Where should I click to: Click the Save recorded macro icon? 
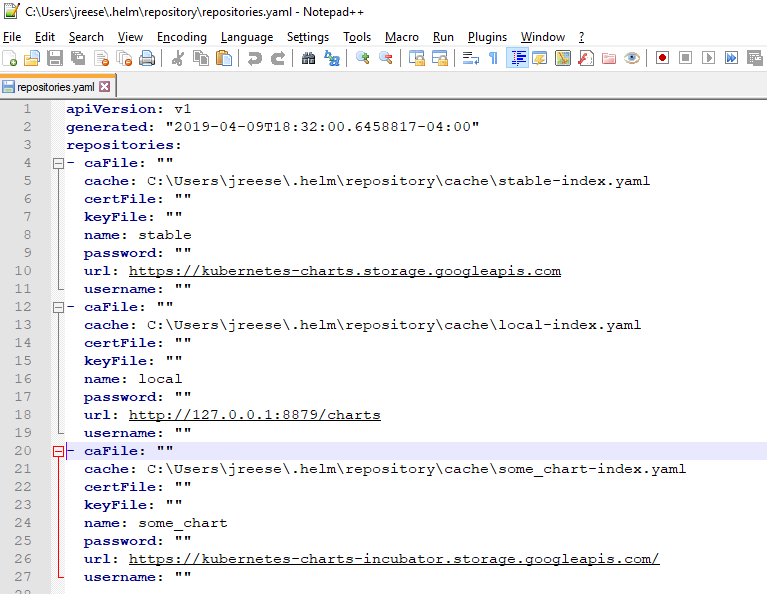754,58
